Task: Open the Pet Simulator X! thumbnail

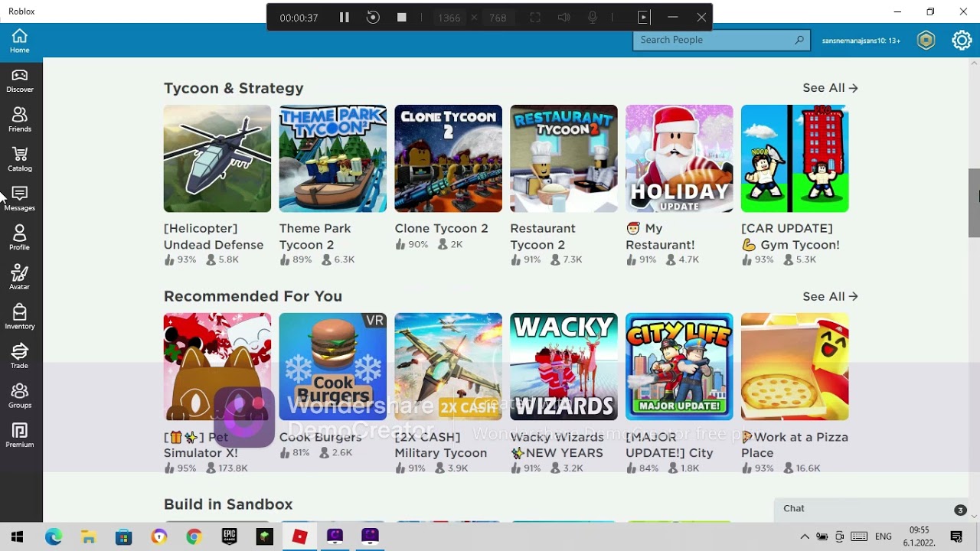Action: point(217,367)
